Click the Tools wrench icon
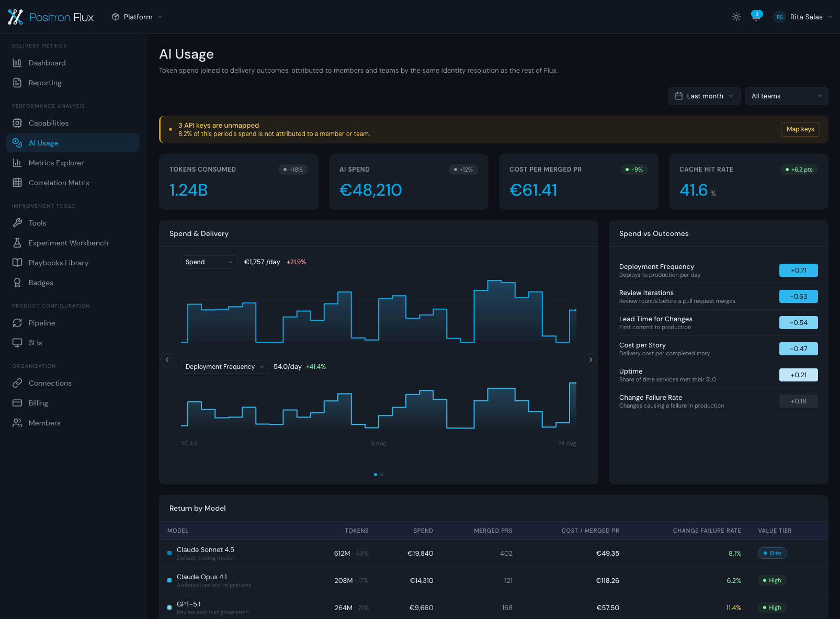 point(17,223)
